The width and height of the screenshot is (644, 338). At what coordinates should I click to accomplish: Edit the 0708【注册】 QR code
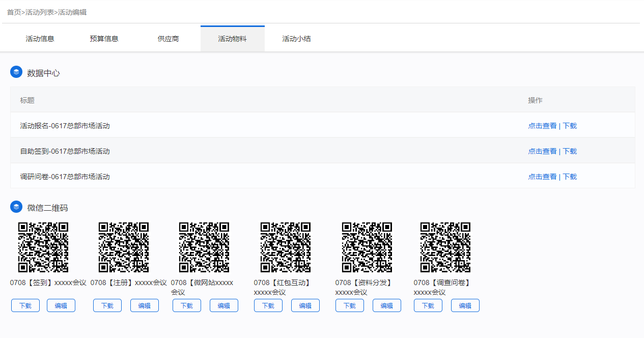(x=145, y=305)
